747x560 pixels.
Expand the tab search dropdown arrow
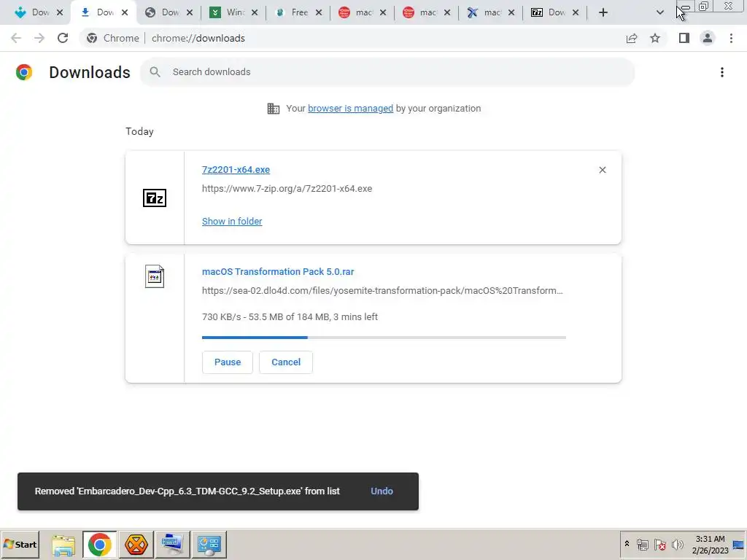tap(659, 12)
